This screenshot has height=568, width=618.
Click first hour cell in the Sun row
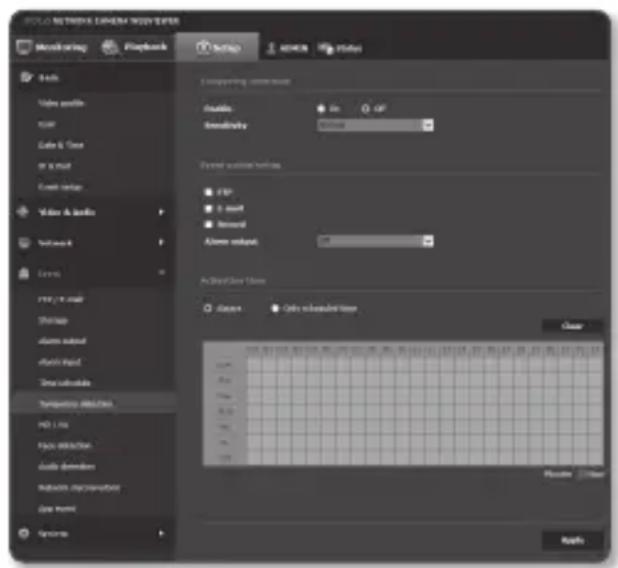coord(254,365)
